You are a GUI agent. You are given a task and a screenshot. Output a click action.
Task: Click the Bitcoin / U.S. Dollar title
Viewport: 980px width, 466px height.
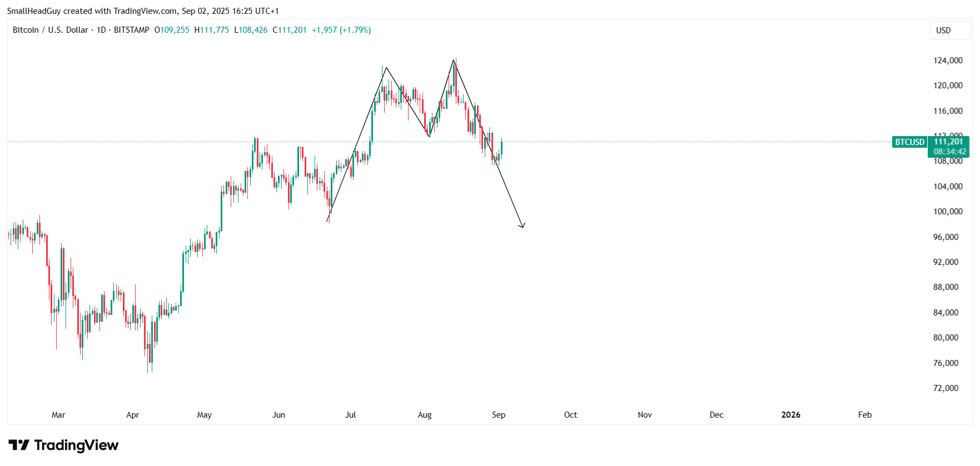pos(51,30)
